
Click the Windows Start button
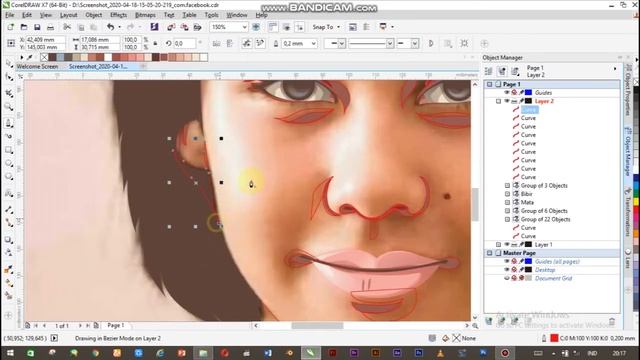(x=10, y=353)
